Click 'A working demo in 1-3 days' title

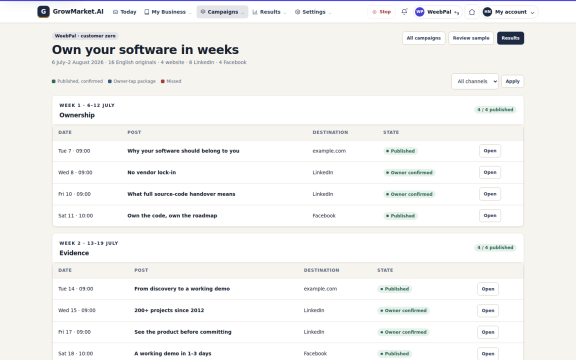tap(173, 354)
